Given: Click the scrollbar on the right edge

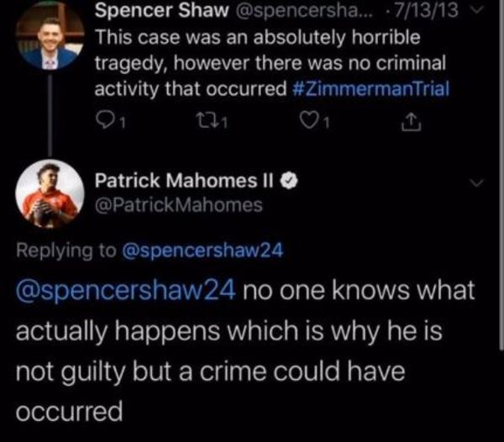Looking at the screenshot, I should 501,174.
